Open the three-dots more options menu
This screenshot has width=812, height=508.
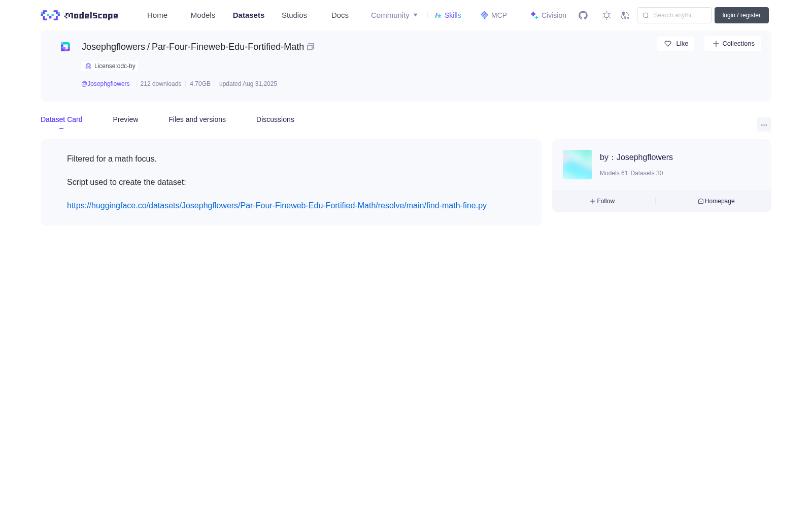tap(764, 124)
